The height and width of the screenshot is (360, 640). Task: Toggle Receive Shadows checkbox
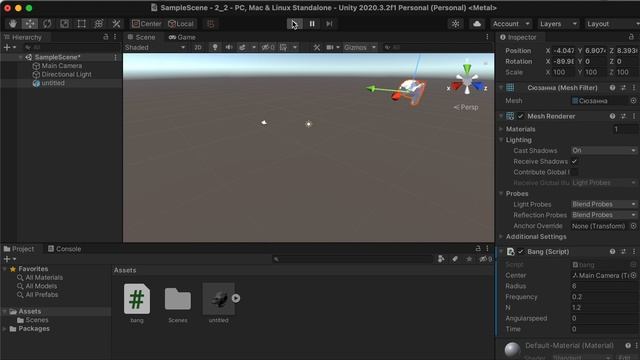574,161
